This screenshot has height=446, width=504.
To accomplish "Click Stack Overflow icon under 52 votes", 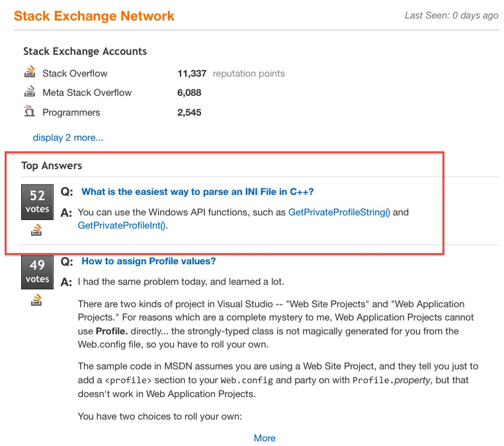I will point(36,230).
